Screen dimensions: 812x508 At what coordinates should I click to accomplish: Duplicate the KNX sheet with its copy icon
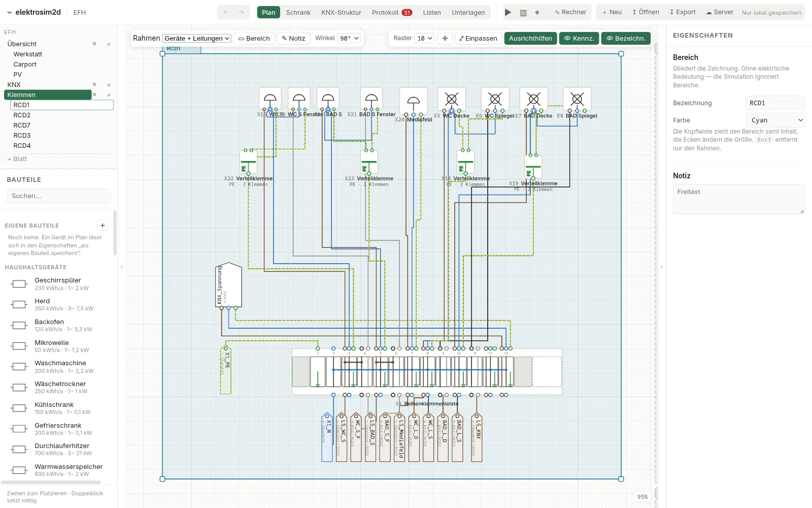coord(94,85)
